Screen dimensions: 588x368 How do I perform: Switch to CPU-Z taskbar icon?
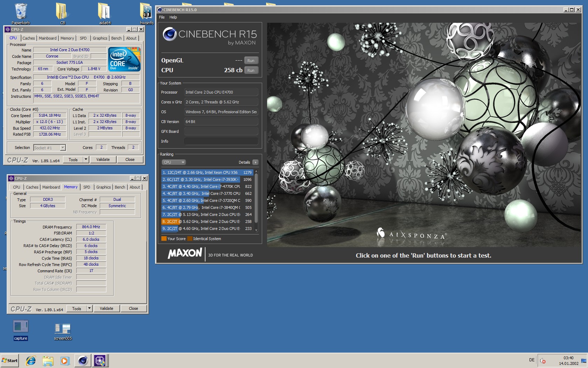tap(100, 360)
